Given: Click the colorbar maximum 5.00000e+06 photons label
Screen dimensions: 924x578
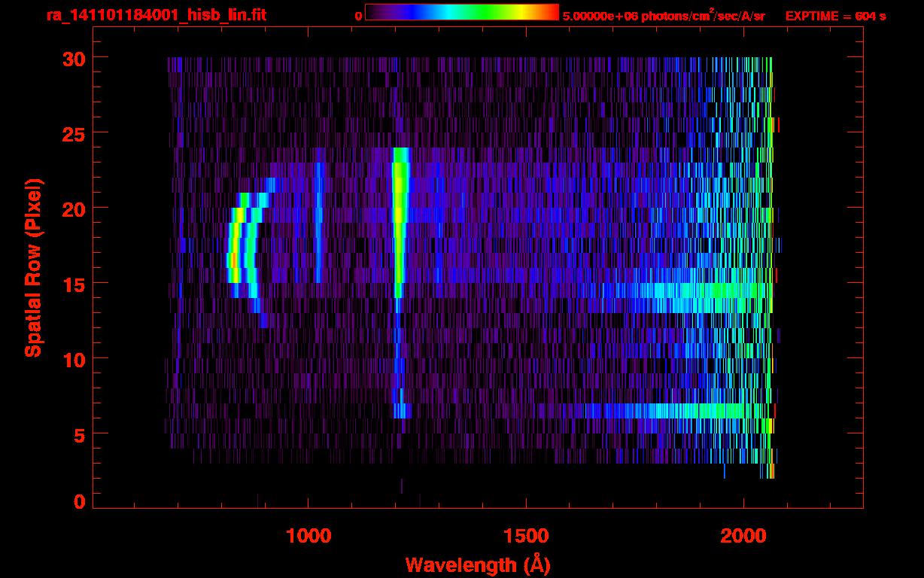Looking at the screenshot, I should 664,15.
